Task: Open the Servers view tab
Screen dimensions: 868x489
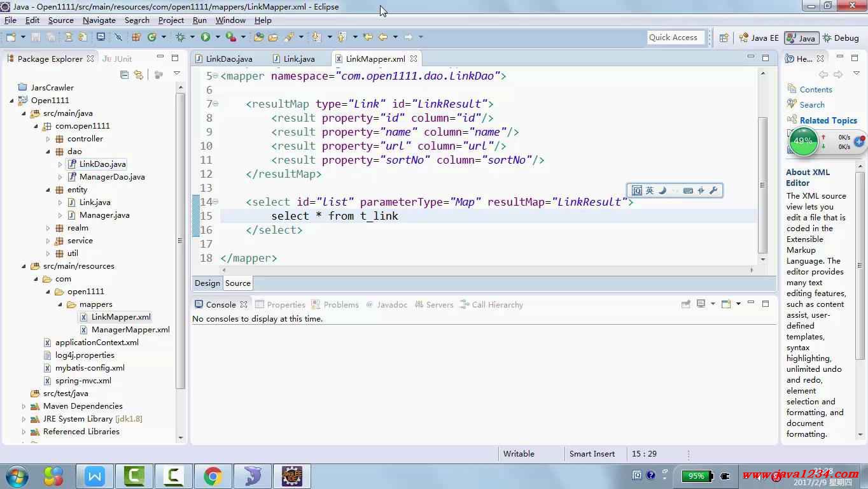Action: [434, 305]
